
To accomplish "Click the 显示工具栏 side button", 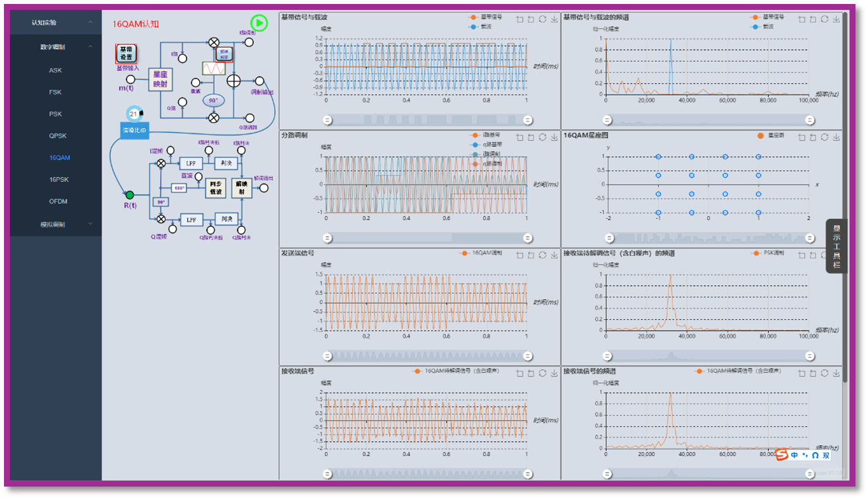I will point(836,246).
